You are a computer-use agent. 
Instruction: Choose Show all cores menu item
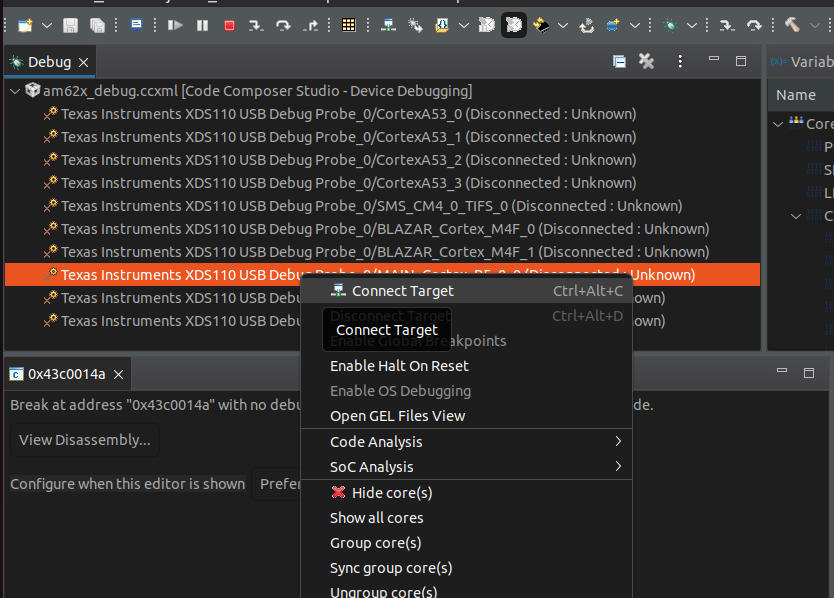coord(466,518)
